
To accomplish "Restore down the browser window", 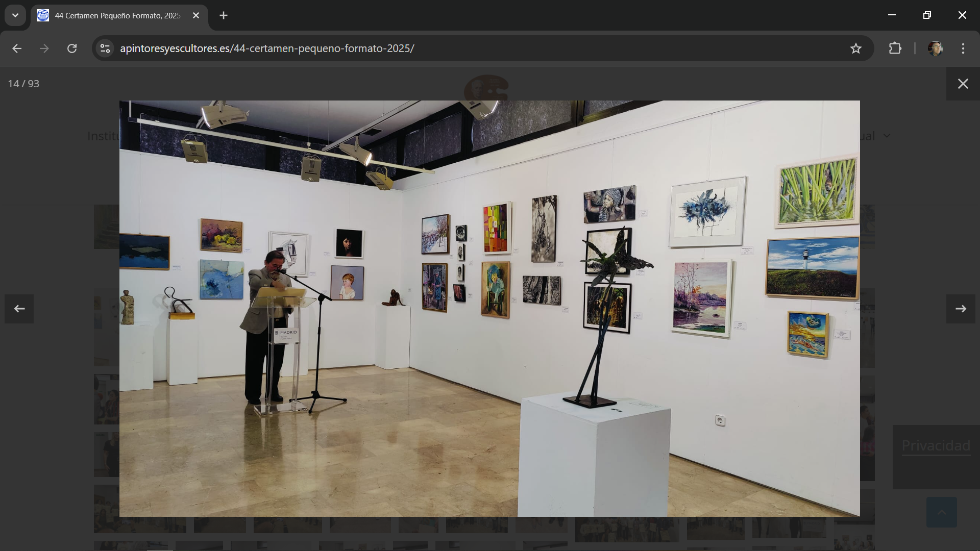I will tap(927, 15).
